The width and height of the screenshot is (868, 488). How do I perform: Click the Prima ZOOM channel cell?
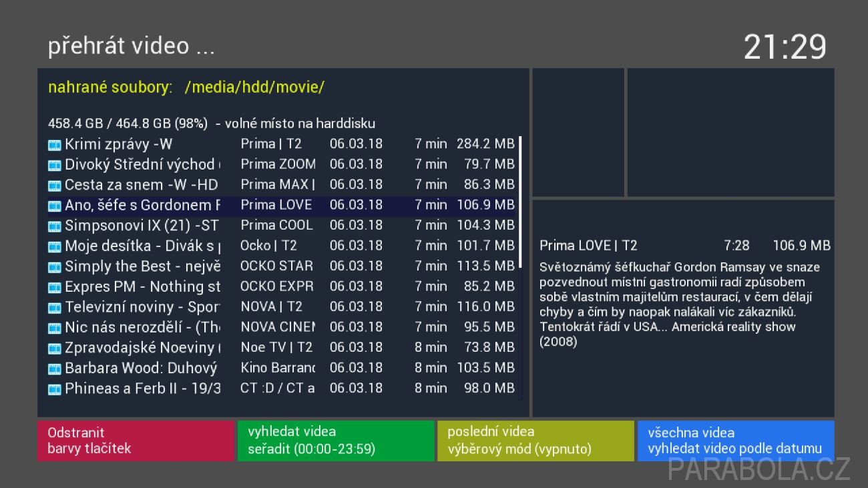[x=278, y=164]
